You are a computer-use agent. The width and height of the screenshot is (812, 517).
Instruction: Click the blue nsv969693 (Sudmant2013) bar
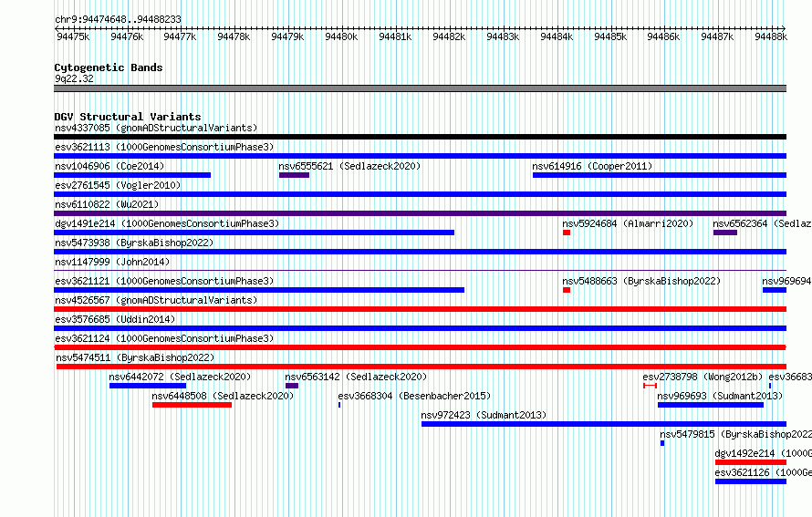click(711, 405)
